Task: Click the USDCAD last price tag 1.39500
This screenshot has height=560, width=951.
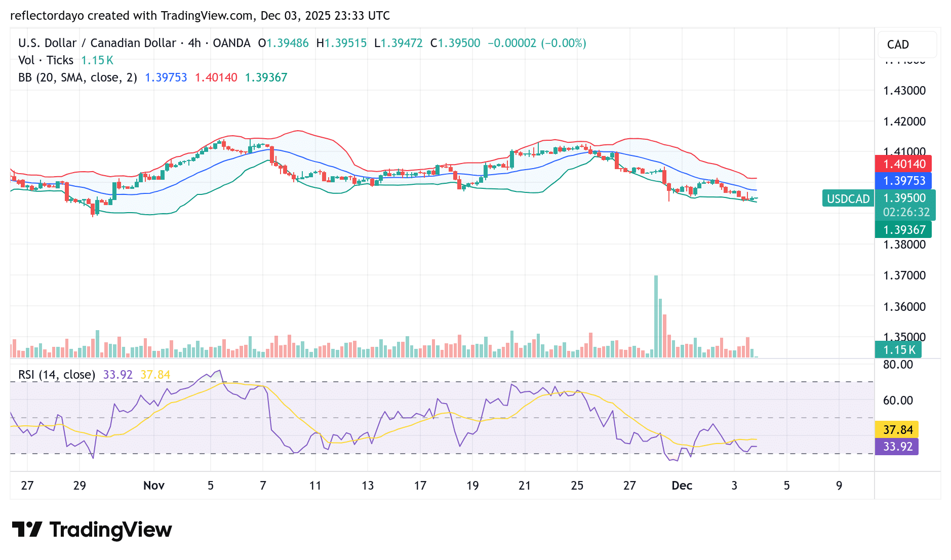Action: [x=904, y=198]
